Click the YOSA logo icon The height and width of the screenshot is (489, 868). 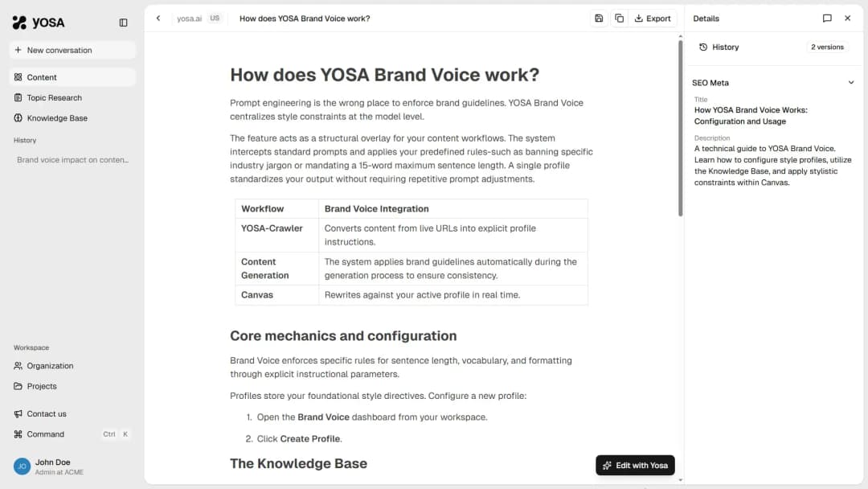(19, 22)
